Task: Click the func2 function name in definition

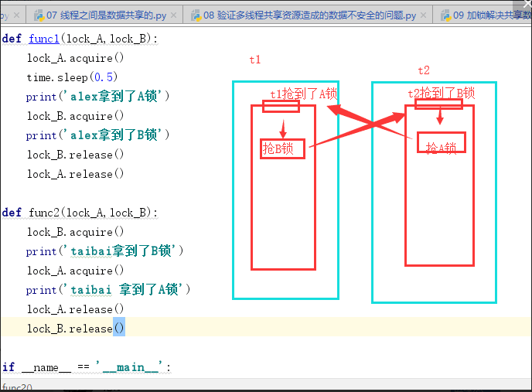Action: [x=44, y=213]
